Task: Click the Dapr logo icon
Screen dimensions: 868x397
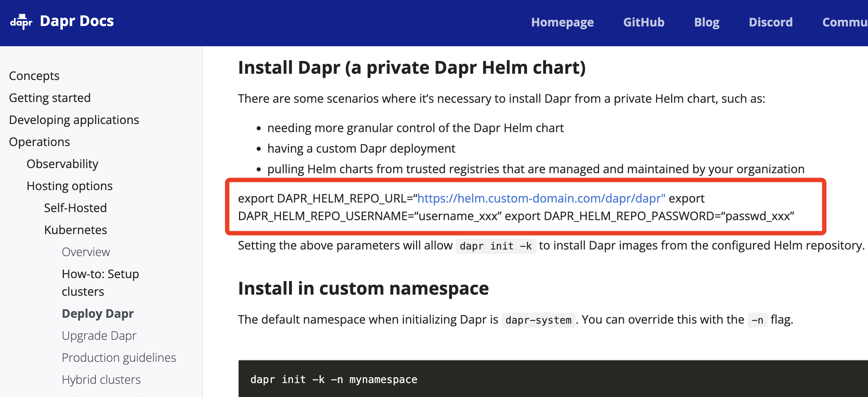Action: 21,22
